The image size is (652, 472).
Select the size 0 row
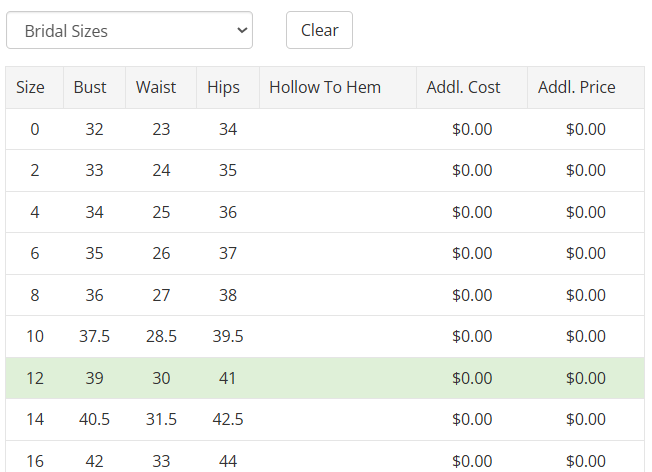(x=325, y=129)
